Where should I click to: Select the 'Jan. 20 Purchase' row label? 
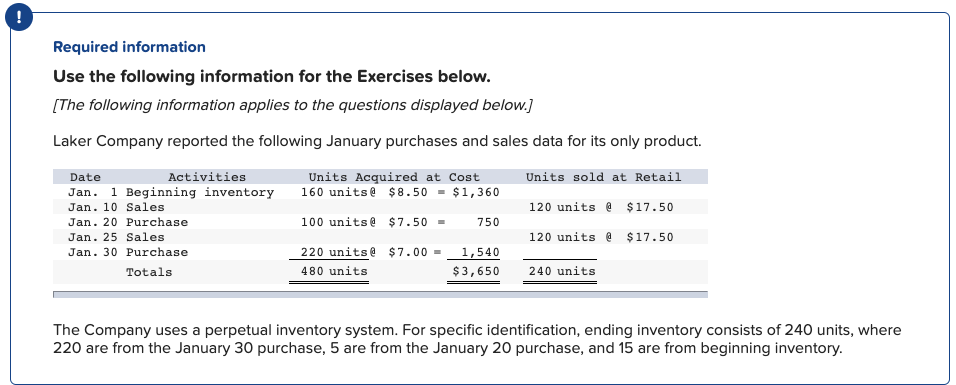point(128,222)
